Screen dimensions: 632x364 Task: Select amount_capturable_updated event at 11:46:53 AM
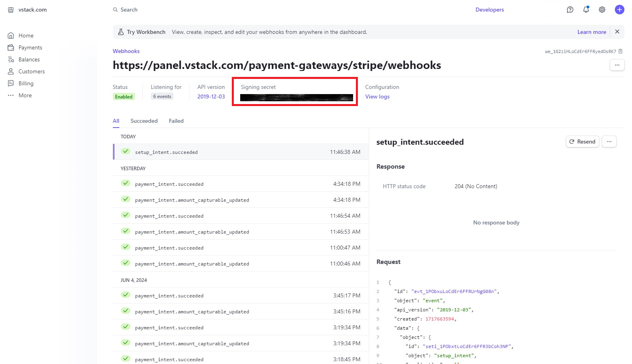click(x=241, y=232)
